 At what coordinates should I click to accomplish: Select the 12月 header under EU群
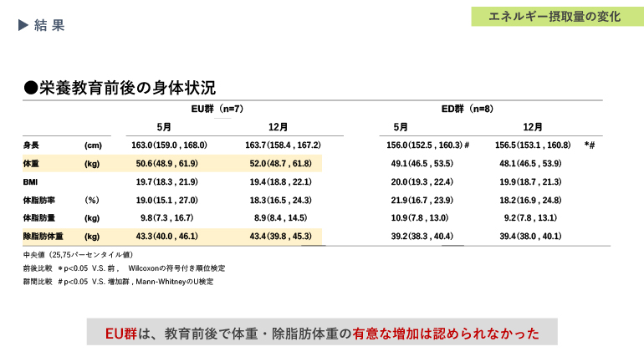279,127
